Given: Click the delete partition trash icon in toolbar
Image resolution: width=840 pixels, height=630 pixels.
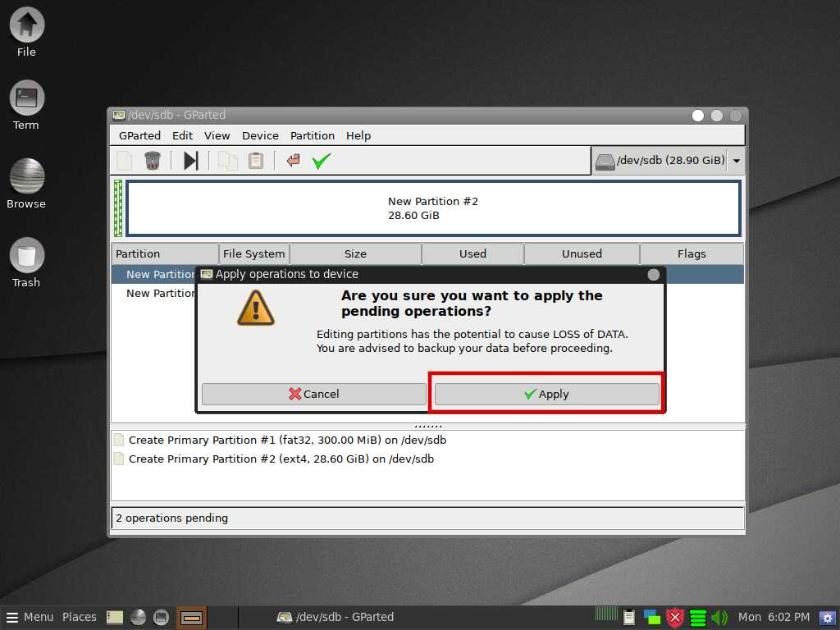Looking at the screenshot, I should pyautogui.click(x=153, y=161).
